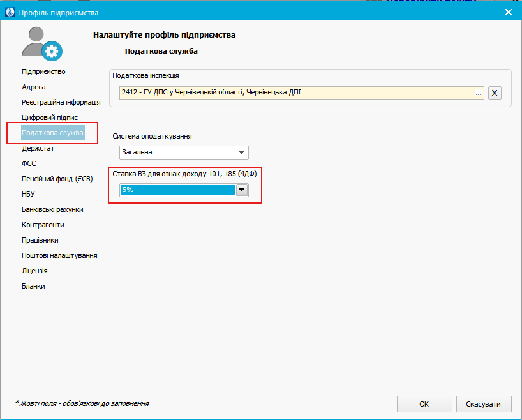This screenshot has width=522, height=420.
Task: Go to the Працівники section
Action: point(40,240)
